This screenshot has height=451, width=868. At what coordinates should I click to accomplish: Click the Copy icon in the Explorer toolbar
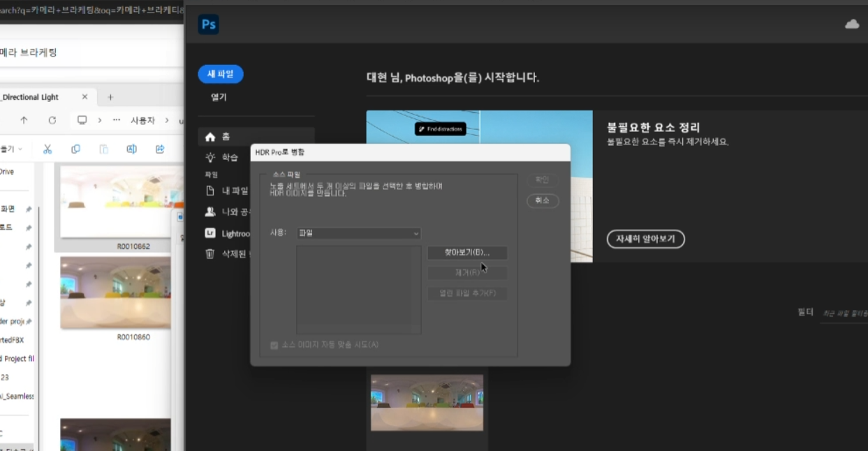pyautogui.click(x=75, y=149)
